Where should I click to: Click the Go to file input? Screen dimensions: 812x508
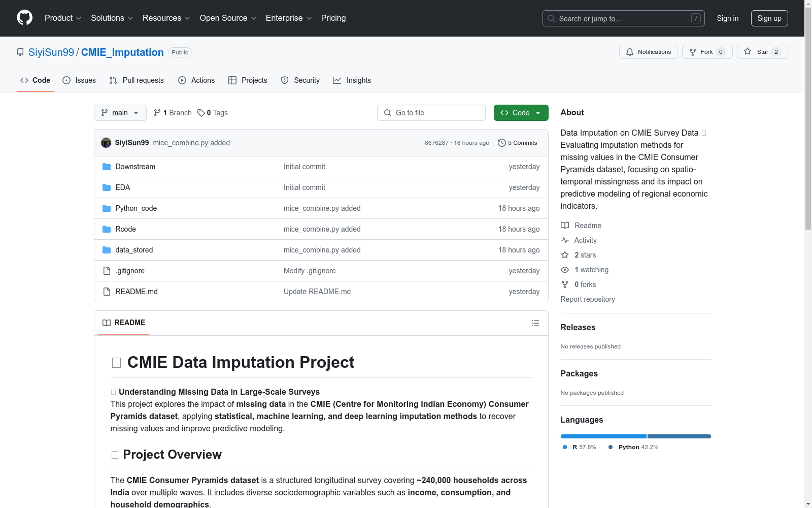pos(431,113)
